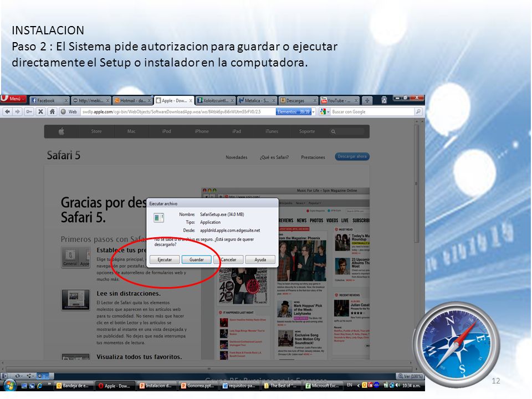Click the volume speaker tray icon
The height and width of the screenshot is (399, 532).
(397, 386)
